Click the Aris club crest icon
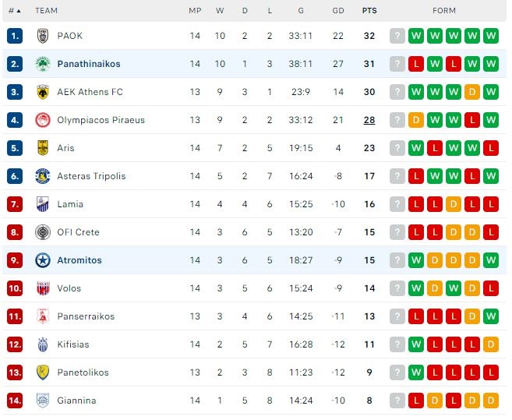 (x=43, y=148)
